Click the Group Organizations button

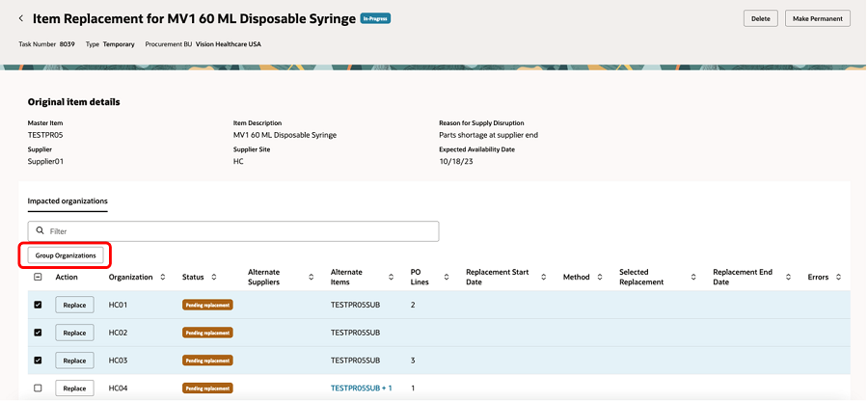(x=66, y=255)
